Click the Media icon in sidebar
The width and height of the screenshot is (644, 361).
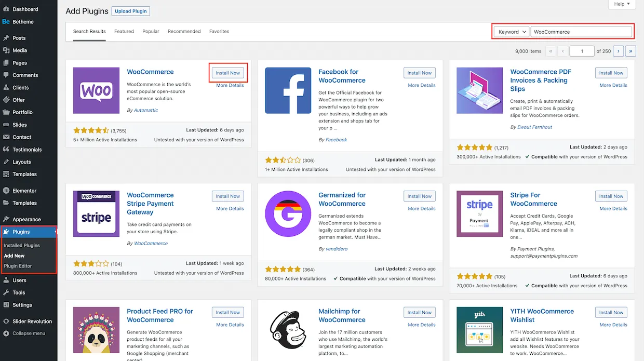coord(6,50)
